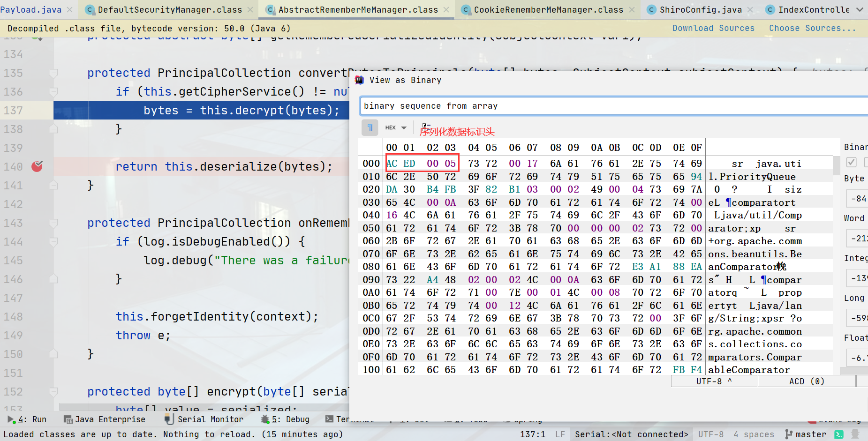Remove the breakpoint on line 140
Screen dimensions: 868x441
[37, 166]
